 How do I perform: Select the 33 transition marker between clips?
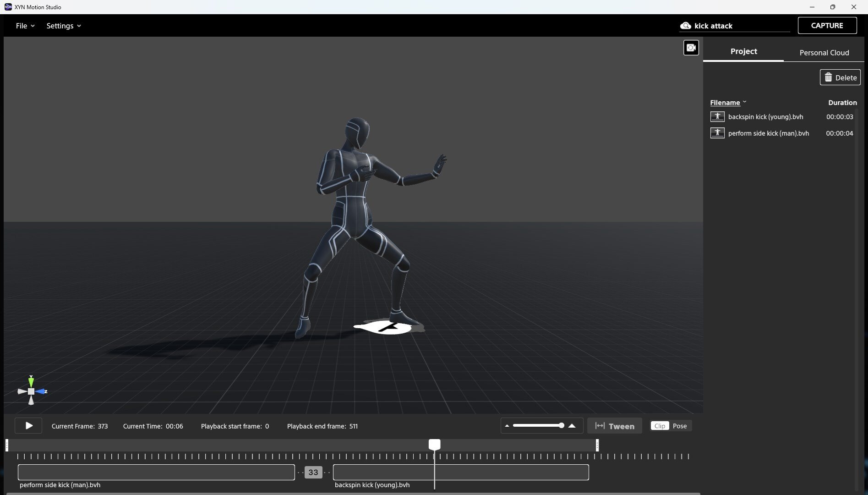click(313, 473)
